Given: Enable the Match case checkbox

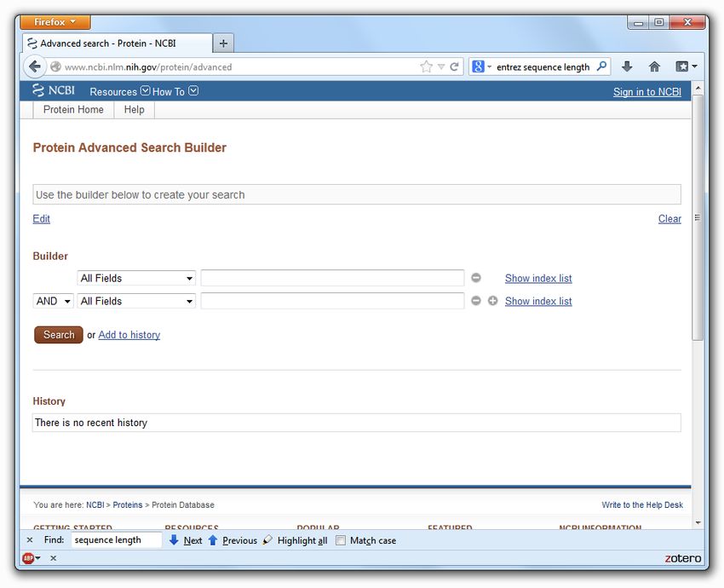Looking at the screenshot, I should click(x=341, y=540).
